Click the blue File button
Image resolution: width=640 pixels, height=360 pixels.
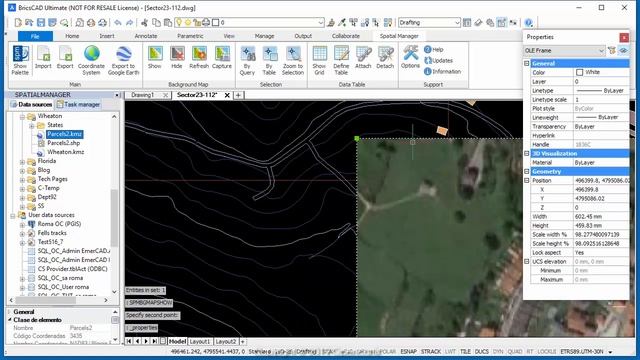tap(35, 36)
